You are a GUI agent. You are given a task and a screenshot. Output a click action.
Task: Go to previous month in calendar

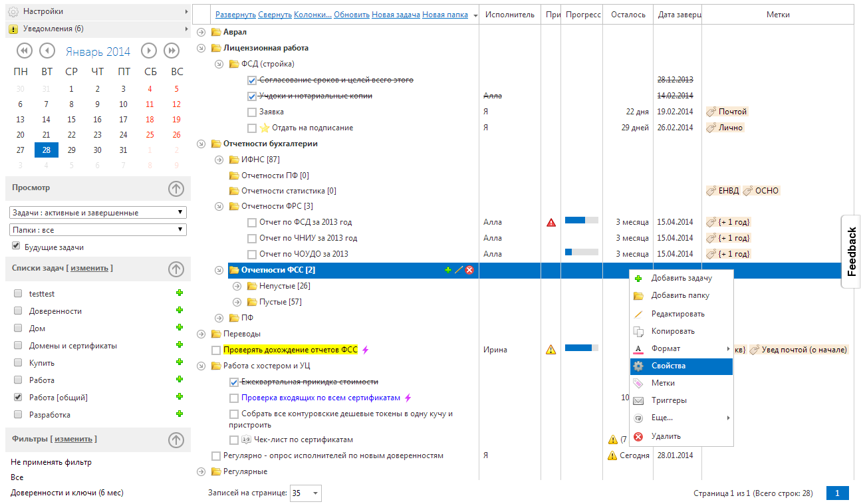(47, 51)
